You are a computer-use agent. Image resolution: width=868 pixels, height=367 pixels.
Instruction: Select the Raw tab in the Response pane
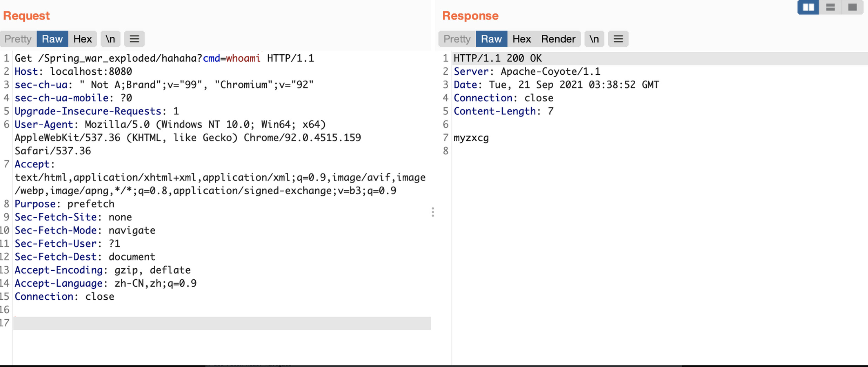[491, 39]
